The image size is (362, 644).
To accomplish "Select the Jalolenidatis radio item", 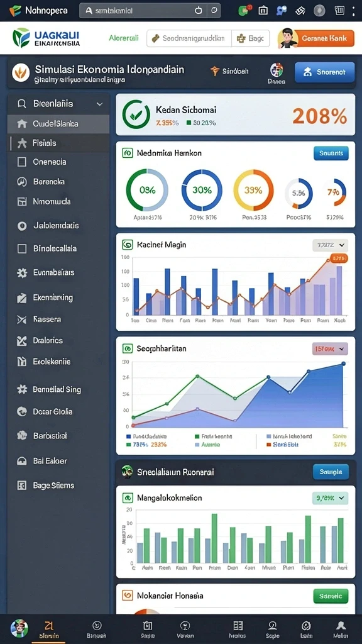I will click(22, 226).
